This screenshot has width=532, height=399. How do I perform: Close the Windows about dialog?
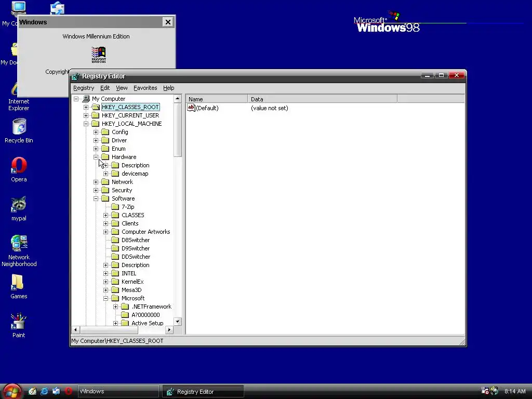click(168, 22)
